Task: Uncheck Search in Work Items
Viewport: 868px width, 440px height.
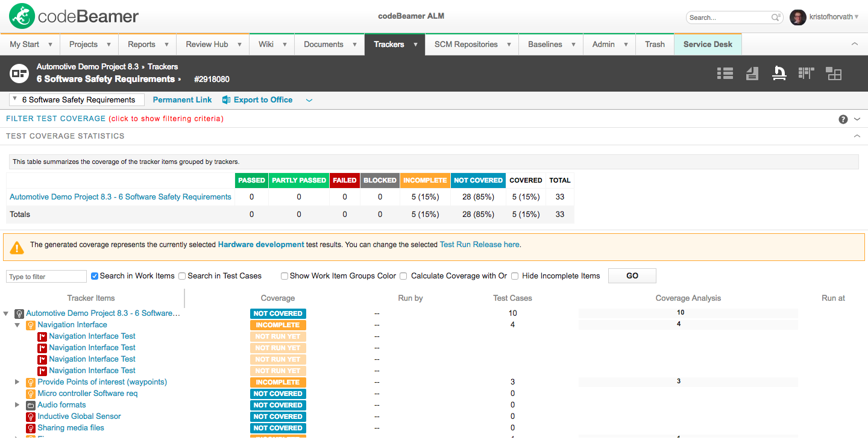Action: (x=95, y=276)
